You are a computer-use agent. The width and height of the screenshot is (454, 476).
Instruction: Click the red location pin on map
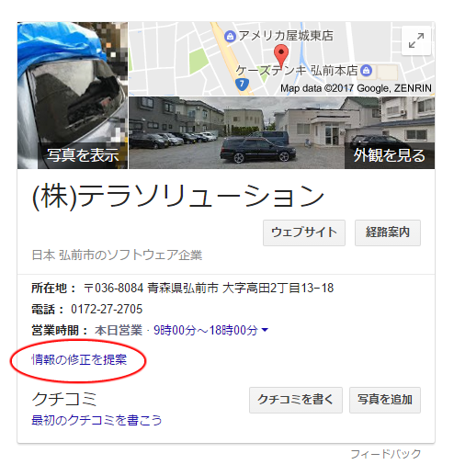click(281, 55)
